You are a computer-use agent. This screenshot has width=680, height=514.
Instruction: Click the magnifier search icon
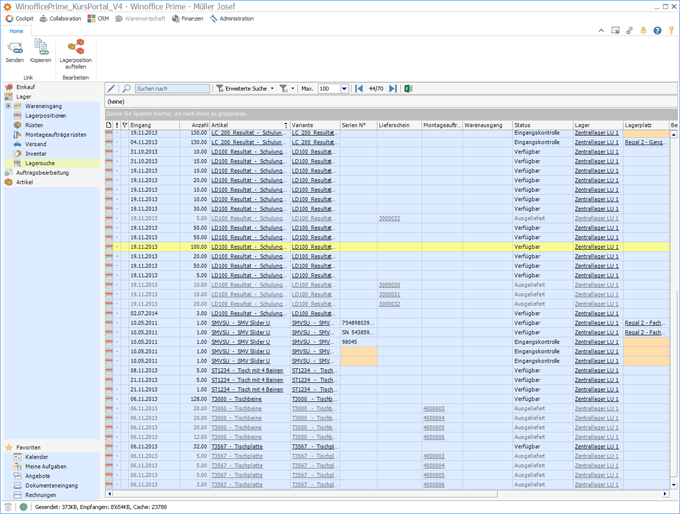click(x=126, y=88)
